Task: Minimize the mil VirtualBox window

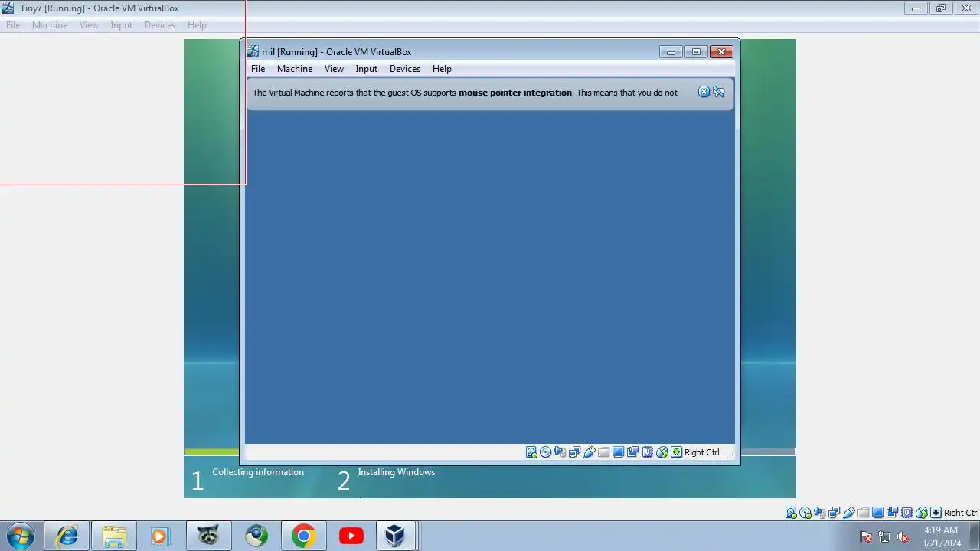Action: pyautogui.click(x=671, y=52)
